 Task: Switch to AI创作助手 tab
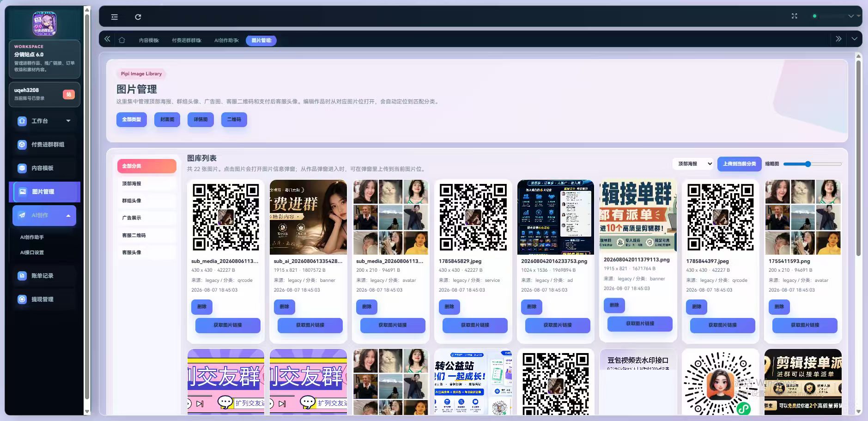pyautogui.click(x=226, y=41)
